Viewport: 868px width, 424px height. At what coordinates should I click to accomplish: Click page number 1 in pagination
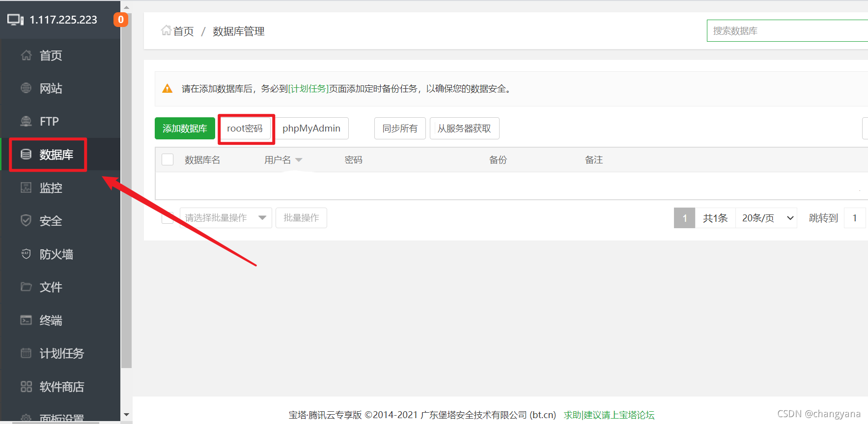684,218
